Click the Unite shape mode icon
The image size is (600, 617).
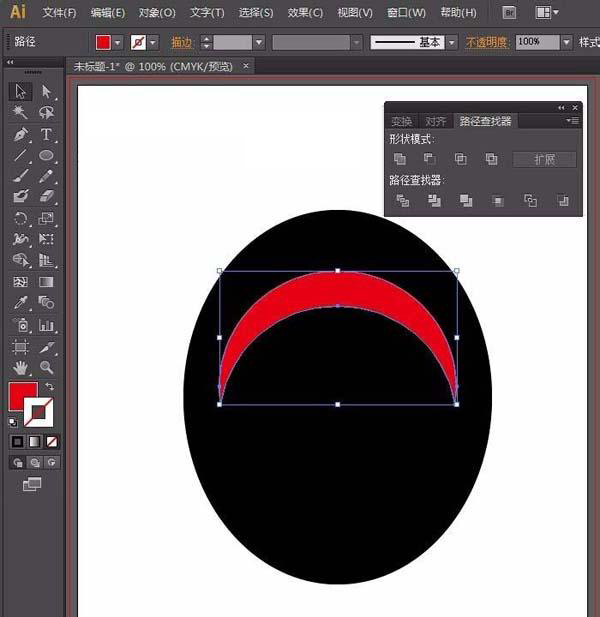click(x=400, y=159)
